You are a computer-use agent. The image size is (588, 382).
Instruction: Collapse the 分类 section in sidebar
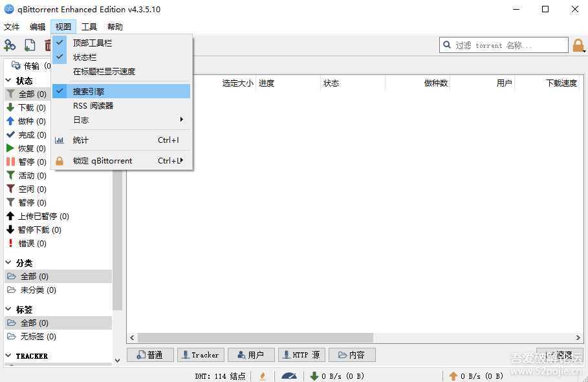(x=8, y=263)
